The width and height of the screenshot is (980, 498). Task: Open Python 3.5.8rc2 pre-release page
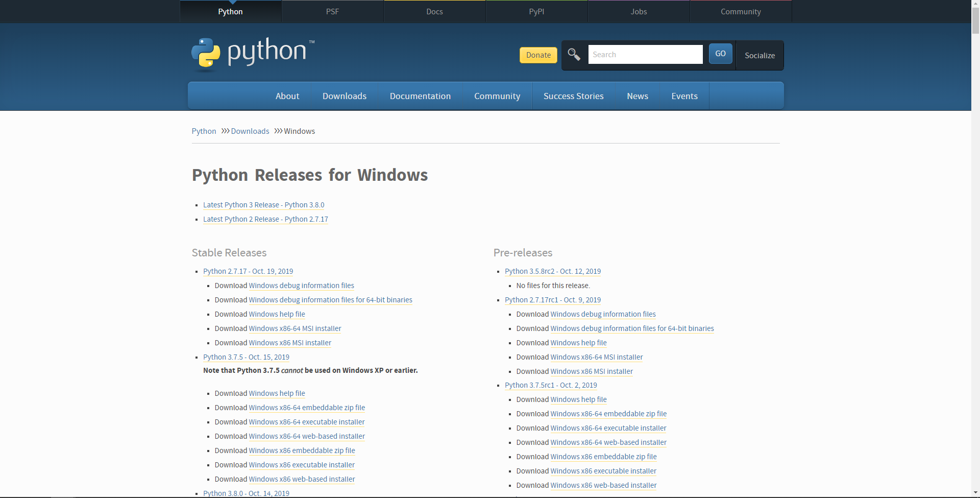pyautogui.click(x=552, y=271)
